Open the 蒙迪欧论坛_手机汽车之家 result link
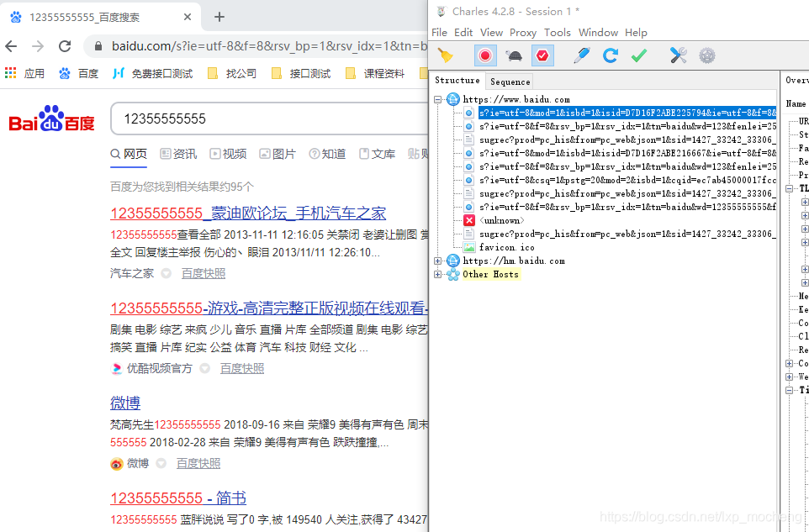The width and height of the screenshot is (809, 532). (x=248, y=213)
